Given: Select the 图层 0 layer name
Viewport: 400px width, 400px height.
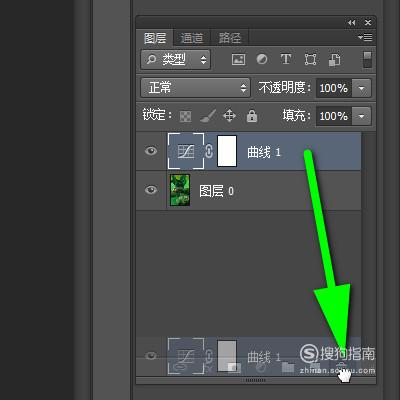Looking at the screenshot, I should tap(216, 191).
